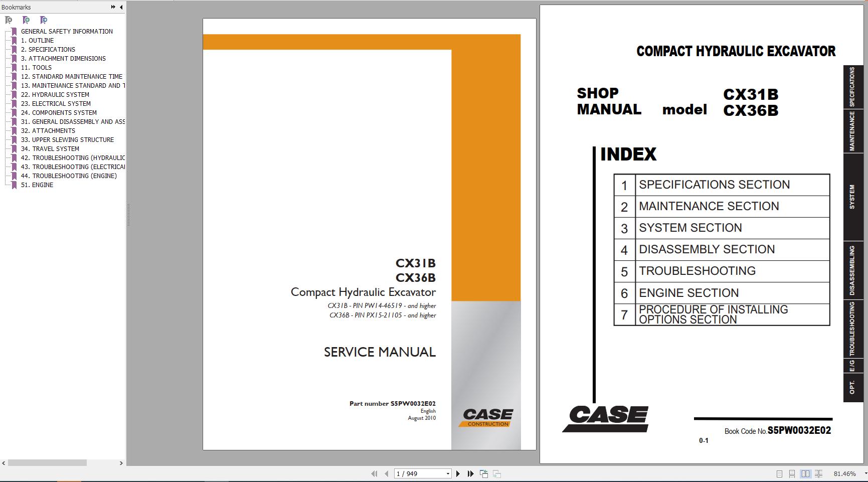Click TROUBLESHOOTING index row
The height and width of the screenshot is (482, 868).
pyautogui.click(x=722, y=271)
